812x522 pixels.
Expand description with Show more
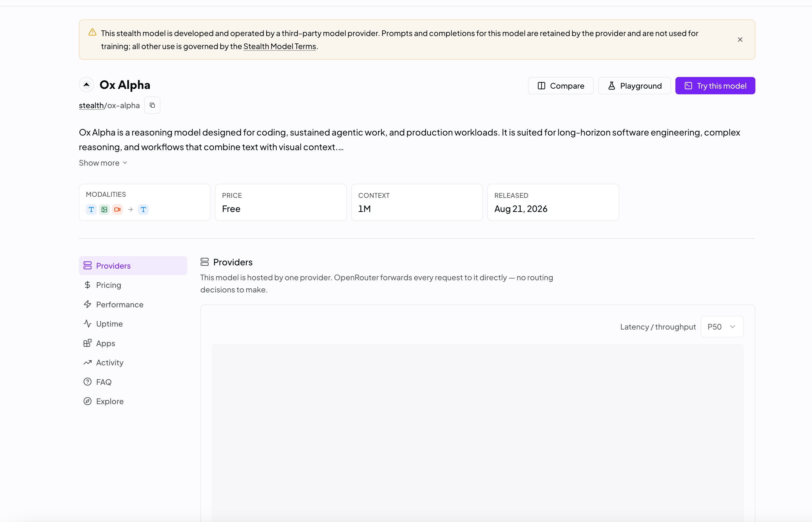(103, 163)
